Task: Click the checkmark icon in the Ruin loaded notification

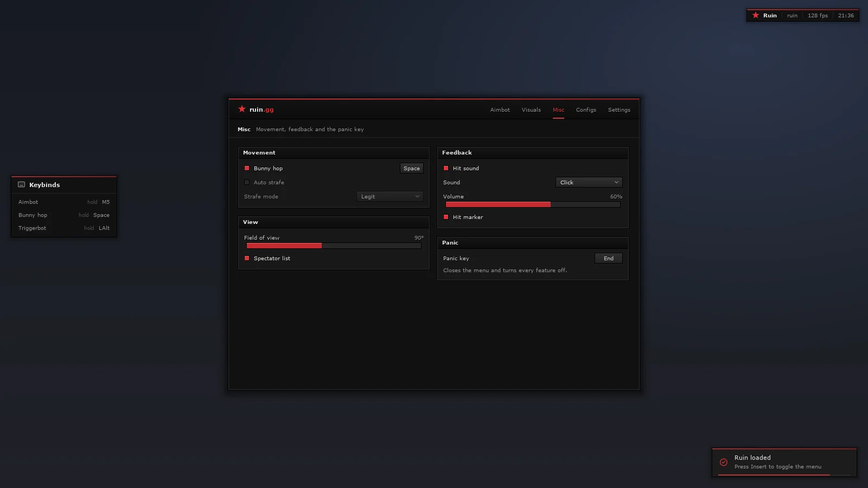Action: (x=724, y=463)
